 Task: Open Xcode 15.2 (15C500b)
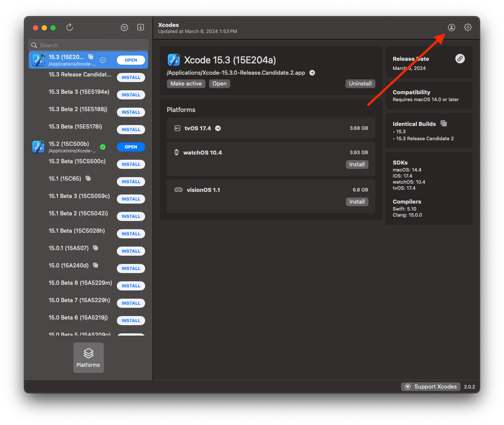[x=131, y=147]
